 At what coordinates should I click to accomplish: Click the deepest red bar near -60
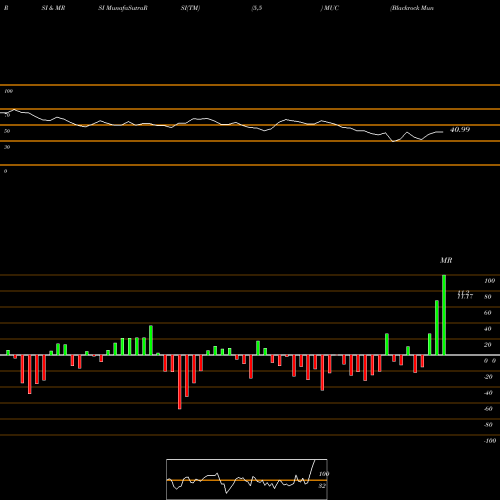pyautogui.click(x=180, y=382)
